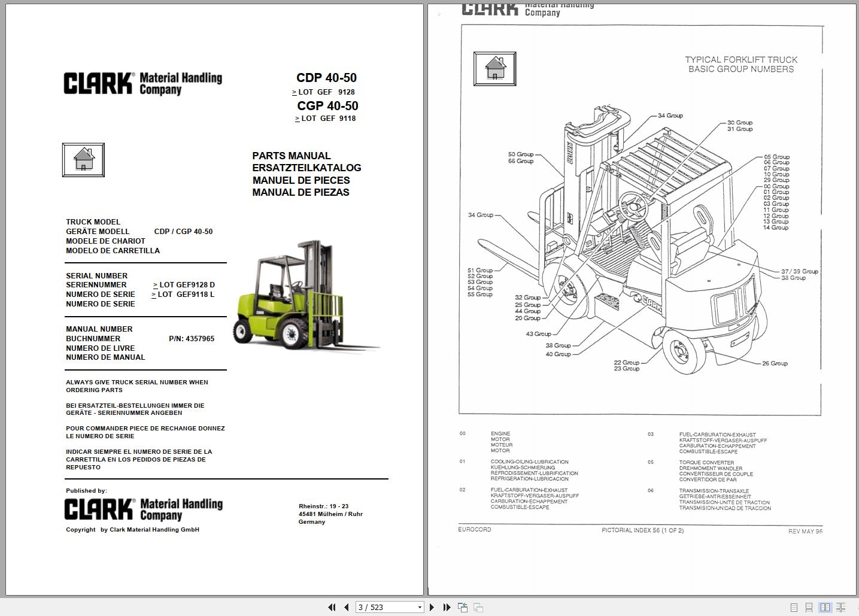The image size is (859, 616).
Task: Click the 30 Group label
Action: tap(740, 123)
